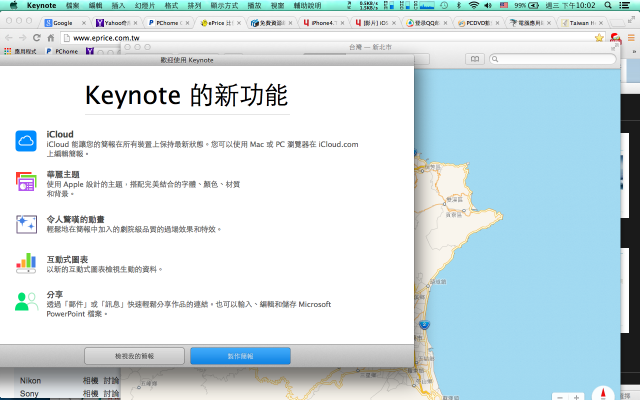Image resolution: width=640 pixels, height=400 pixels.
Task: Click the Yahoo bookmark icon in bookmarks bar
Action: [x=90, y=51]
